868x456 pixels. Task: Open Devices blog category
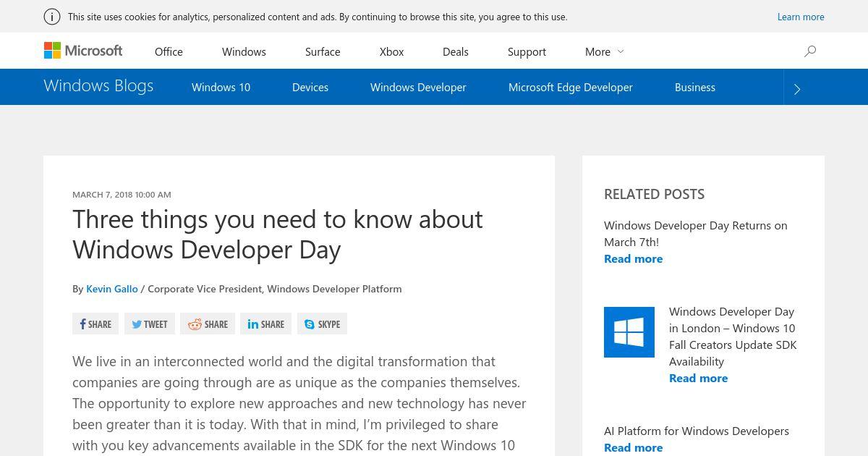click(x=310, y=87)
